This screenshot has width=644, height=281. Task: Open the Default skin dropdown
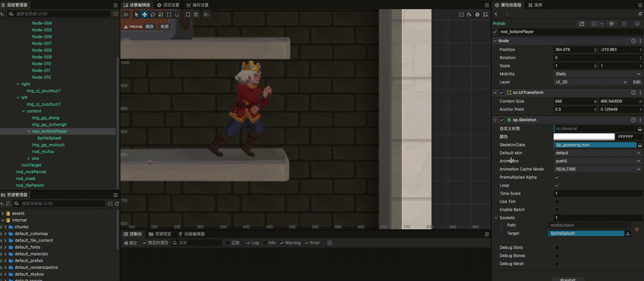(x=598, y=153)
